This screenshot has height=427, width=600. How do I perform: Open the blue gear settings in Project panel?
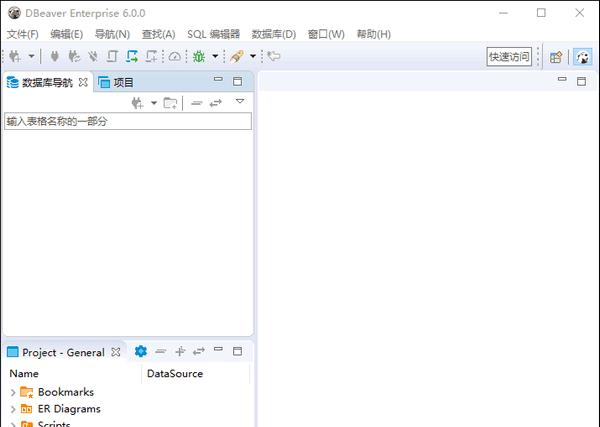coord(140,351)
